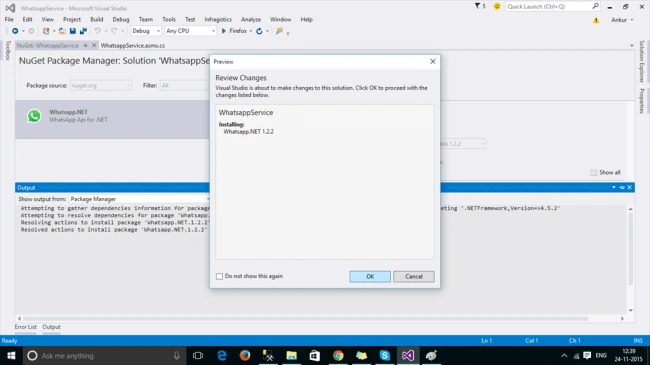Click the yellow feedback smiley icon
Image resolution: width=650 pixels, height=365 pixels.
(497, 6)
